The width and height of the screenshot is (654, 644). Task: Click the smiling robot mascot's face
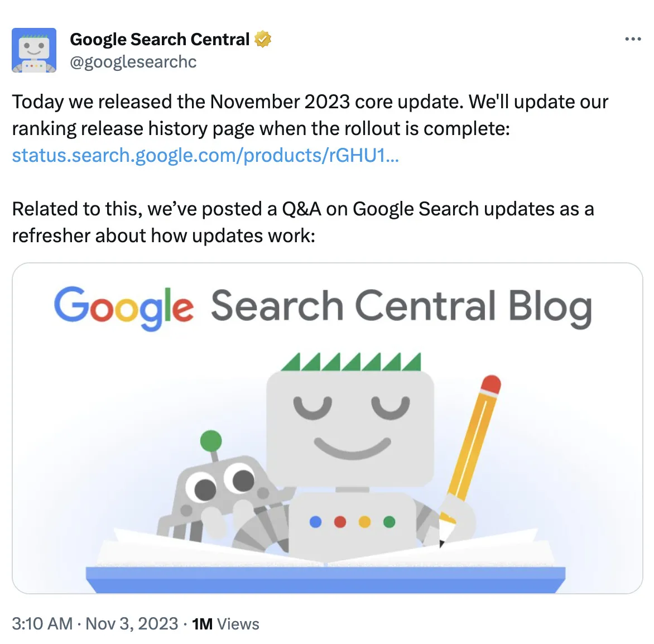[x=350, y=427]
